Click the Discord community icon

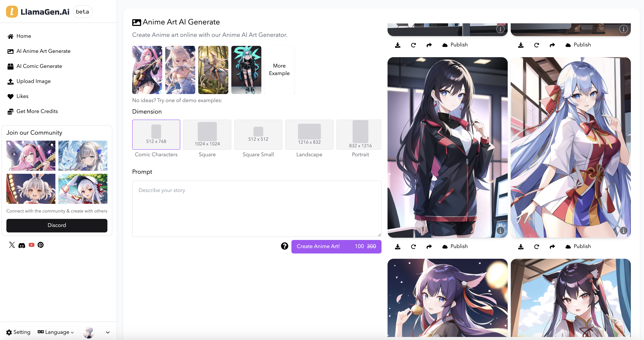21,245
